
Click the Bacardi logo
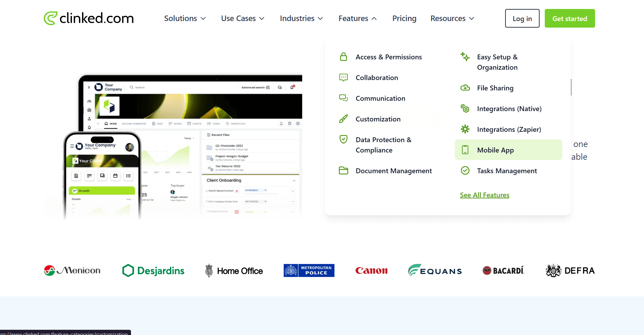tap(503, 270)
